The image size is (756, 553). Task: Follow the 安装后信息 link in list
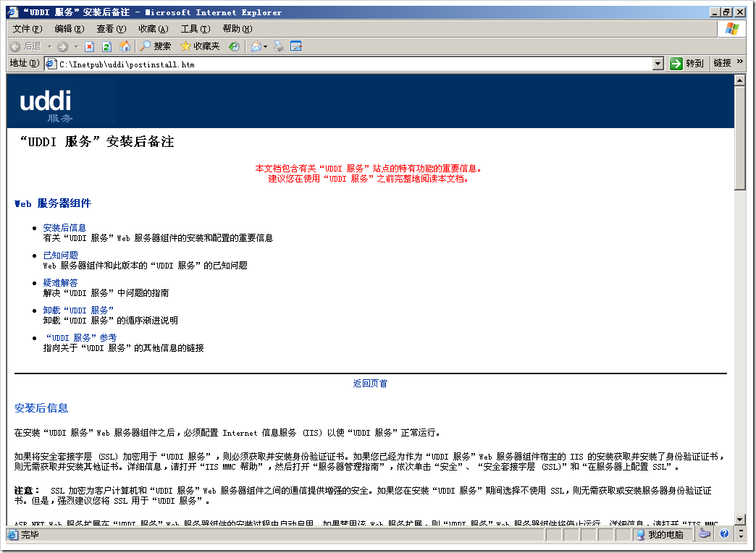pyautogui.click(x=64, y=227)
